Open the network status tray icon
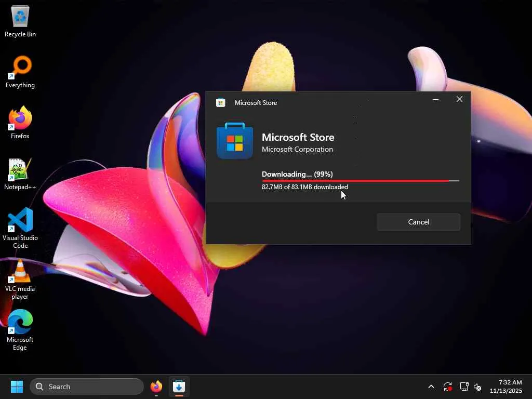 [x=464, y=387]
